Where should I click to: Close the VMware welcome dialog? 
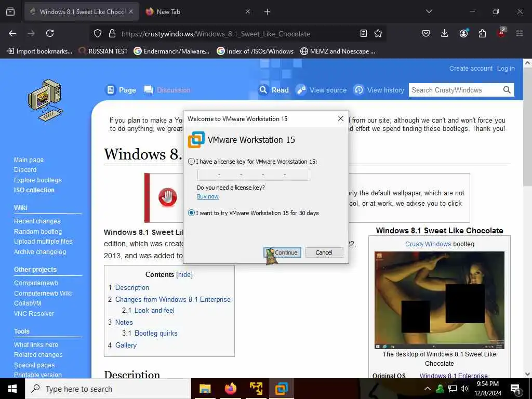coord(341,118)
